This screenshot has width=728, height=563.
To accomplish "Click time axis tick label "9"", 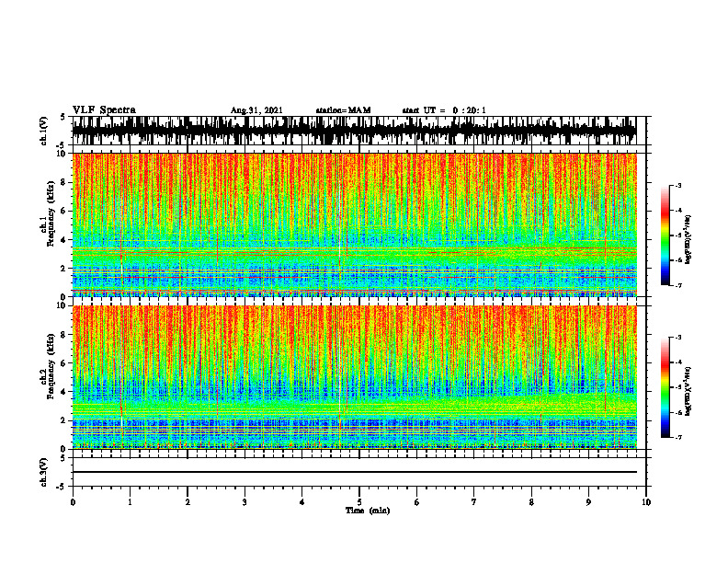I will (588, 502).
